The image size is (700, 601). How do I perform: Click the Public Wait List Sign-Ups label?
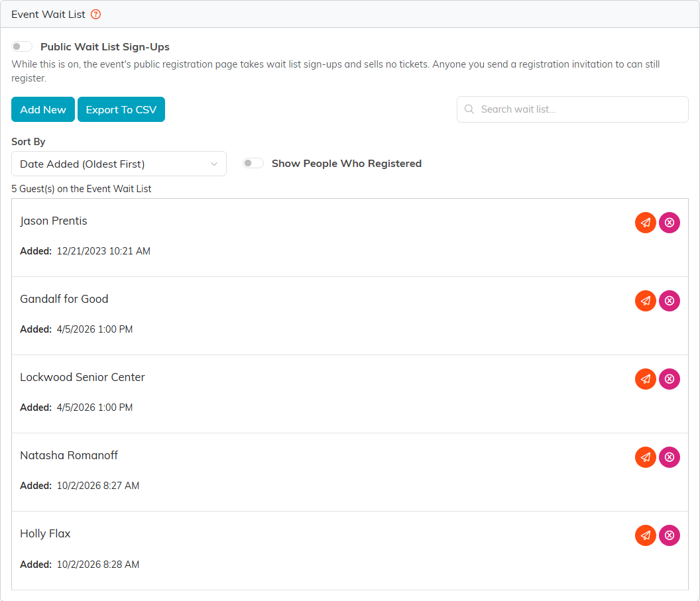tap(105, 47)
